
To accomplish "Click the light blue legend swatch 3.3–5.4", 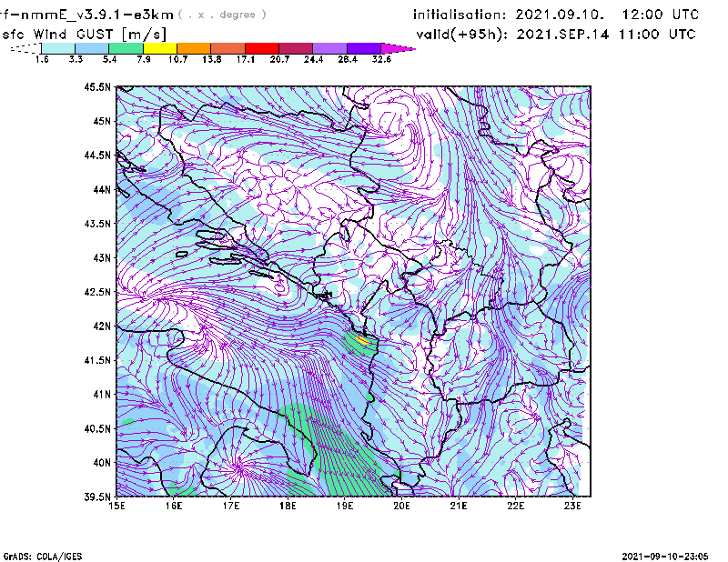I will click(x=92, y=48).
